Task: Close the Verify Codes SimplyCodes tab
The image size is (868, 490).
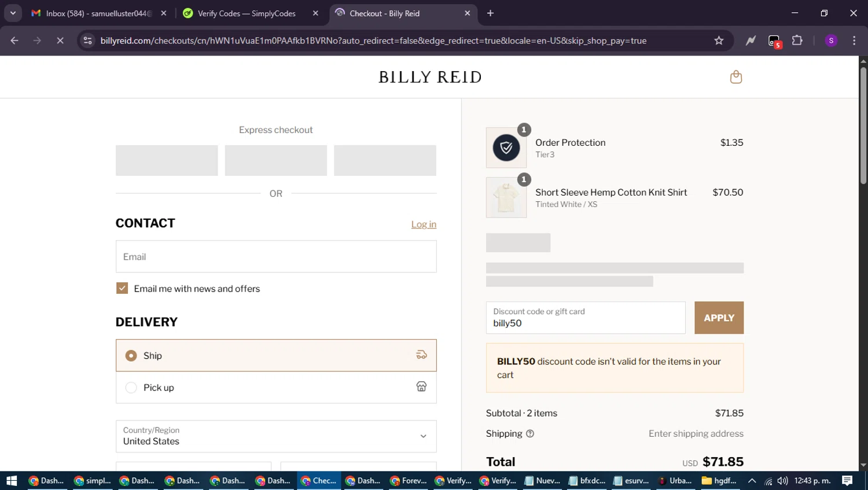Action: (315, 13)
